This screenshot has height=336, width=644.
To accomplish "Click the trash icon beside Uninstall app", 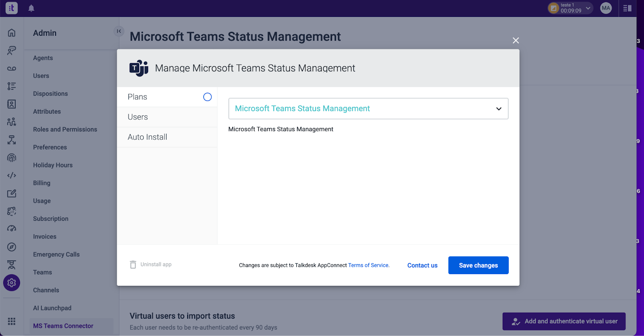I will coord(133,264).
